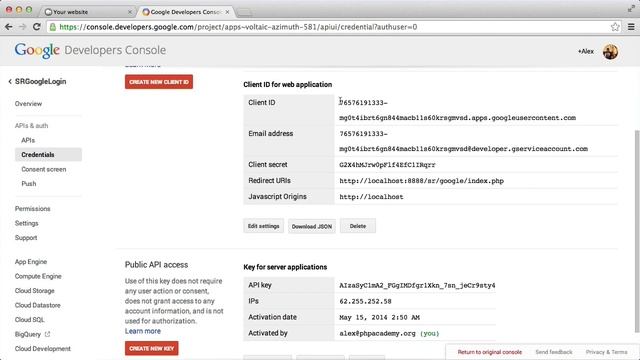The height and width of the screenshot is (360, 640).
Task: Open Compute Engine in the sidebar
Action: 38,276
